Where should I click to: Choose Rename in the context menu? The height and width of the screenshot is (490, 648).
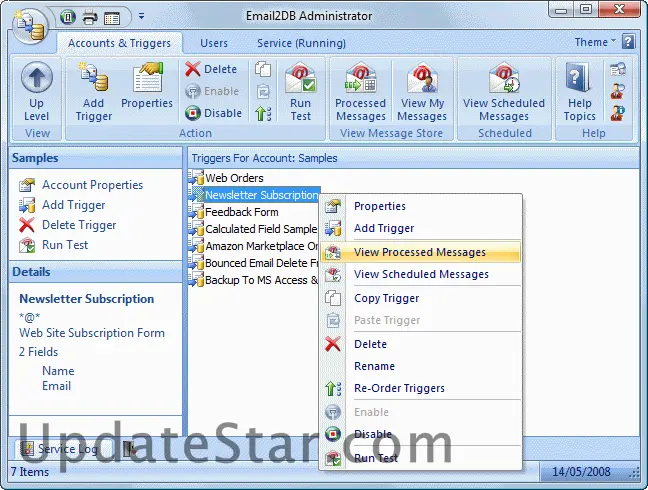click(x=421, y=366)
